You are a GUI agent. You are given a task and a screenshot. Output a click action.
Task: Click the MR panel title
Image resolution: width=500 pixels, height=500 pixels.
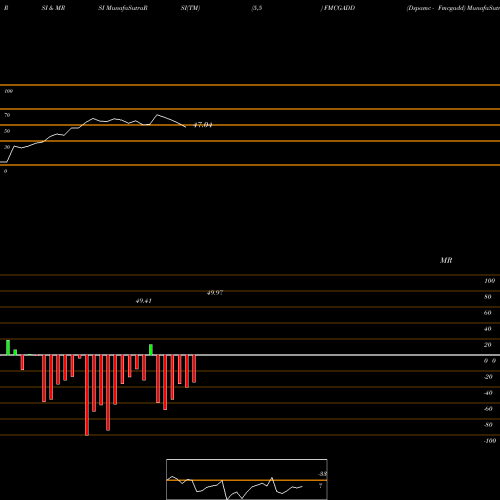[446, 260]
